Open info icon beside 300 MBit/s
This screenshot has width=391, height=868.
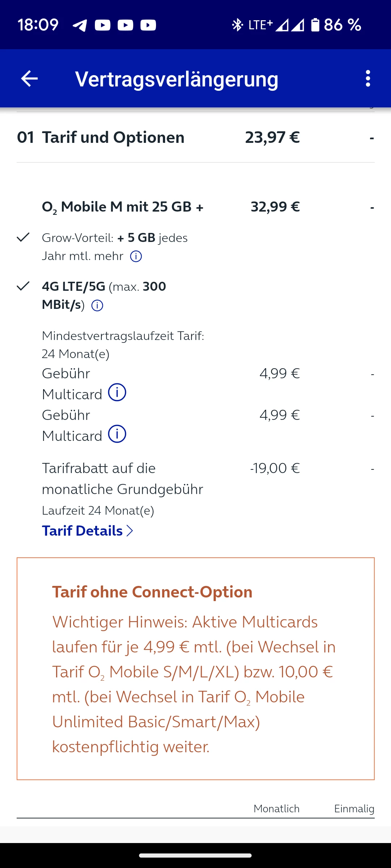97,306
